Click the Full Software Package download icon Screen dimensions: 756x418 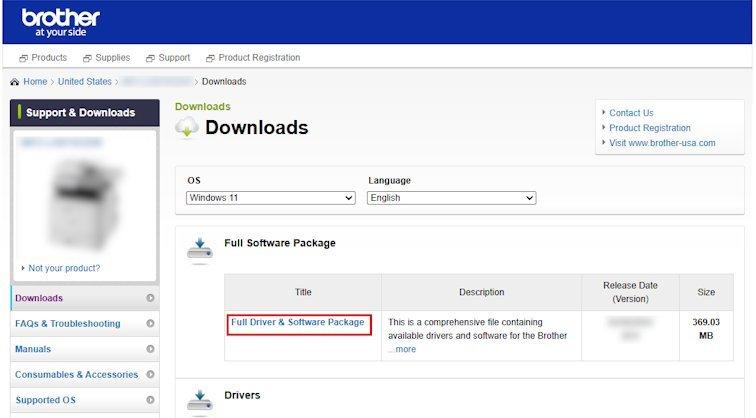click(200, 251)
